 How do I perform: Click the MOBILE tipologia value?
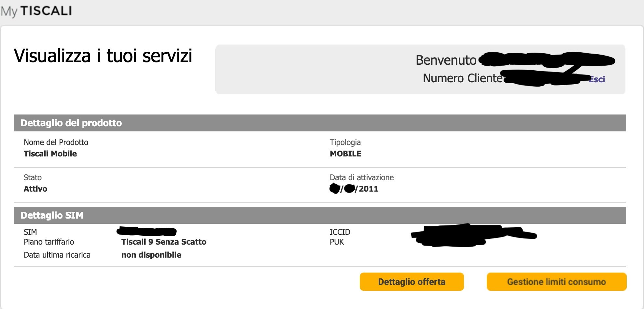pyautogui.click(x=345, y=154)
